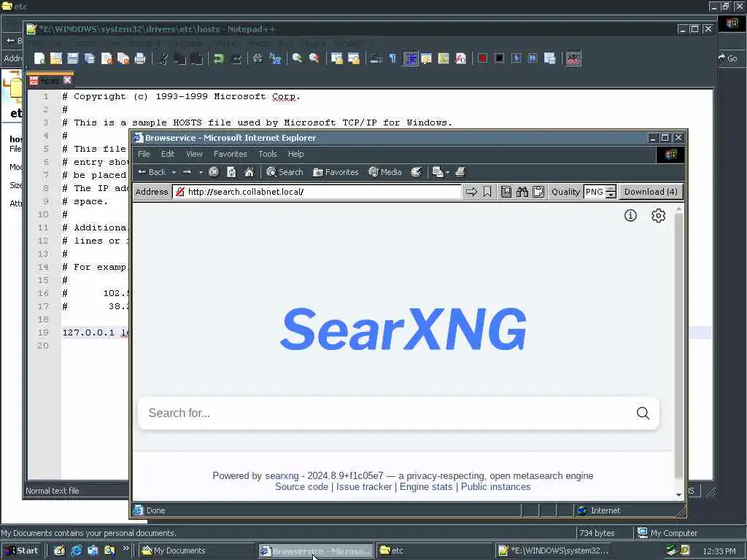The width and height of the screenshot is (747, 560).
Task: Click the Go arrow next to address bar
Action: [472, 192]
